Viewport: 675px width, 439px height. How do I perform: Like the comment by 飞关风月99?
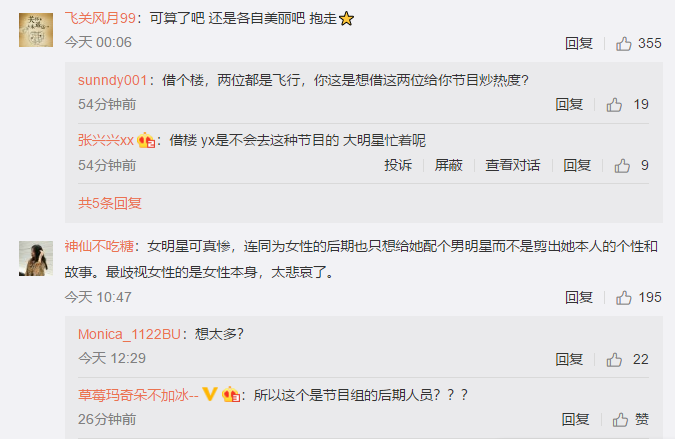click(623, 43)
